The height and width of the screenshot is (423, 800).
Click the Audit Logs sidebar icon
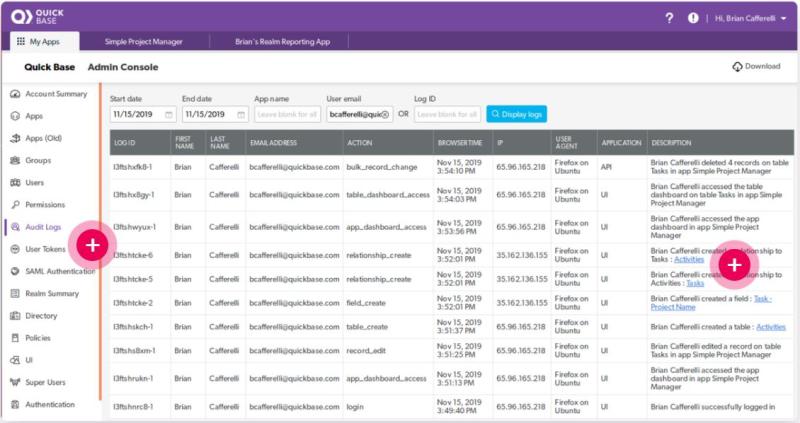15,227
